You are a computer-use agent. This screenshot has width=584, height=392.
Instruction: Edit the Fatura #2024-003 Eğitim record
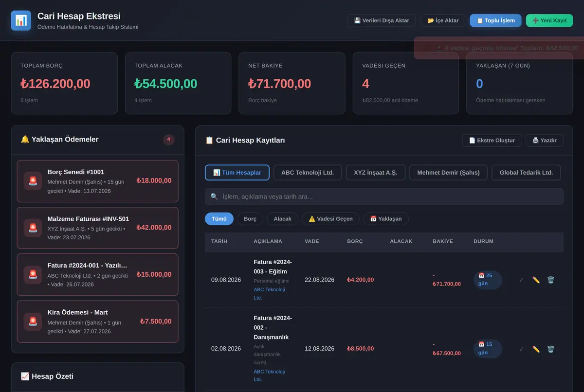tap(536, 280)
